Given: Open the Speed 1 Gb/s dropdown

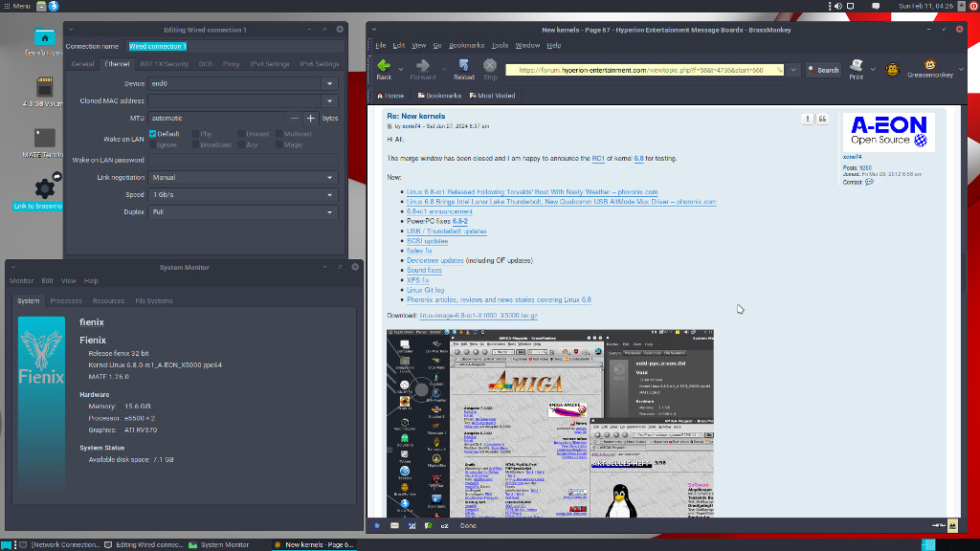Looking at the screenshot, I should 243,195.
